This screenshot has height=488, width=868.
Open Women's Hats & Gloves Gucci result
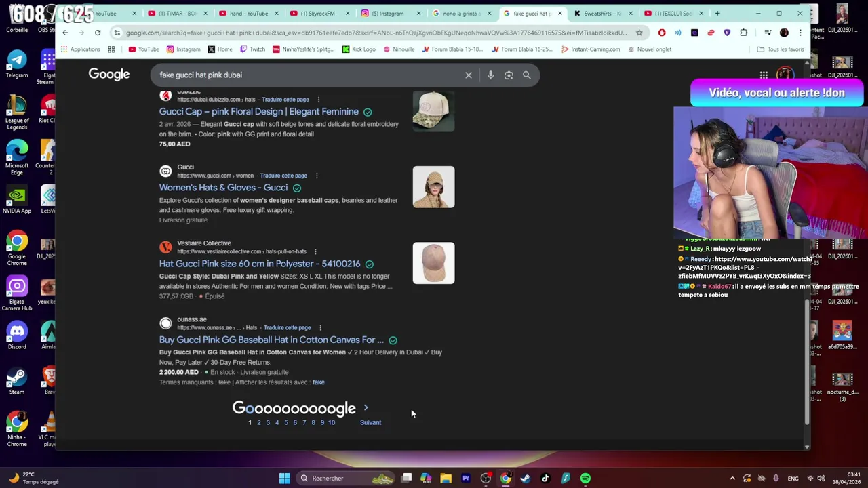coord(223,188)
